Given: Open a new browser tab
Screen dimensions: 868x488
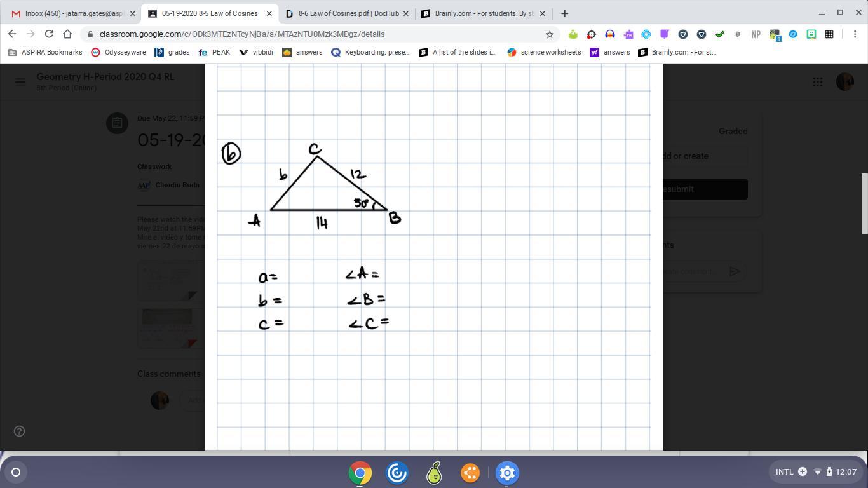Looking at the screenshot, I should click(x=564, y=13).
